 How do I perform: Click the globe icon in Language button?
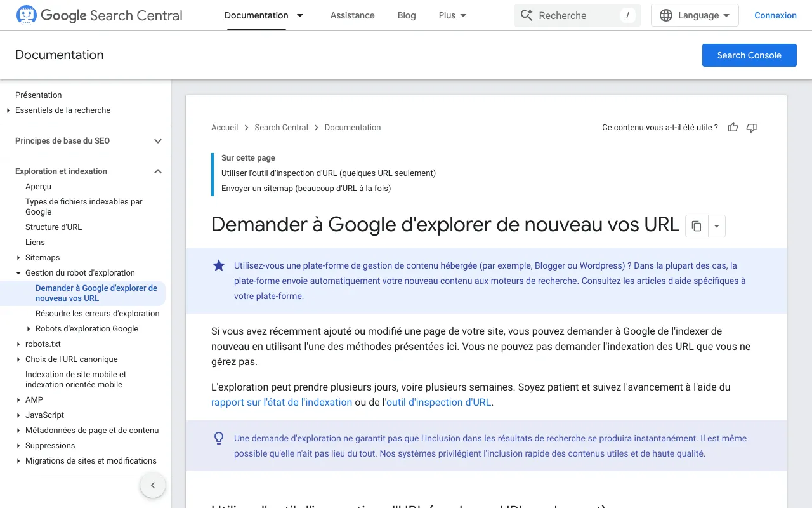click(x=666, y=15)
